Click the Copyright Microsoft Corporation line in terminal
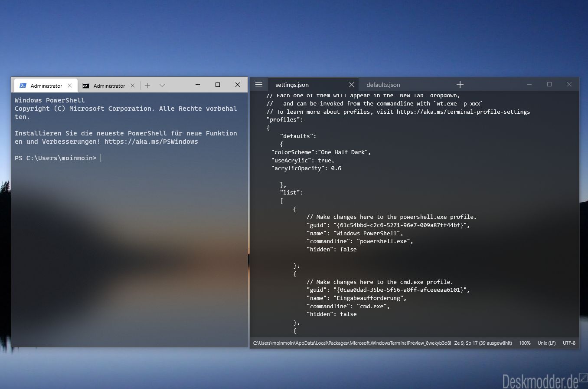 pos(126,109)
